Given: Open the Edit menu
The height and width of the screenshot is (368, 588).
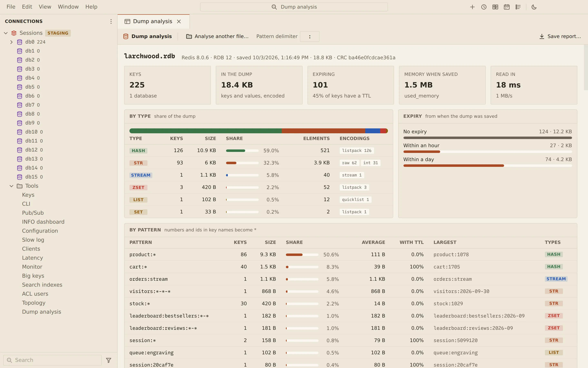Looking at the screenshot, I should point(27,7).
